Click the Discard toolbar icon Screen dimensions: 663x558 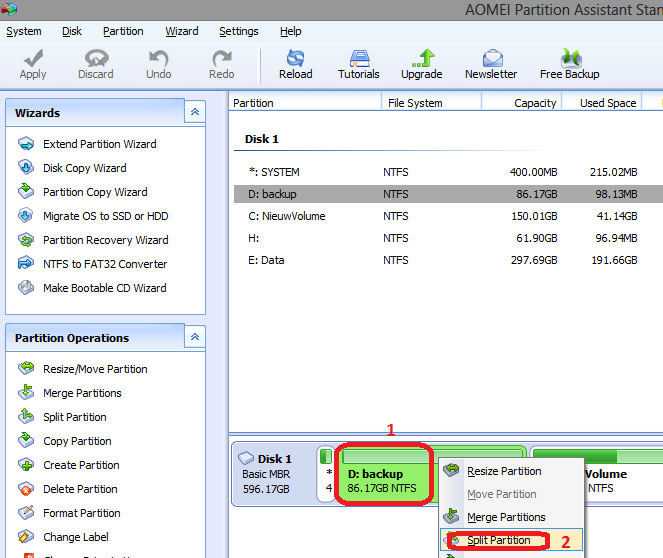click(x=96, y=58)
